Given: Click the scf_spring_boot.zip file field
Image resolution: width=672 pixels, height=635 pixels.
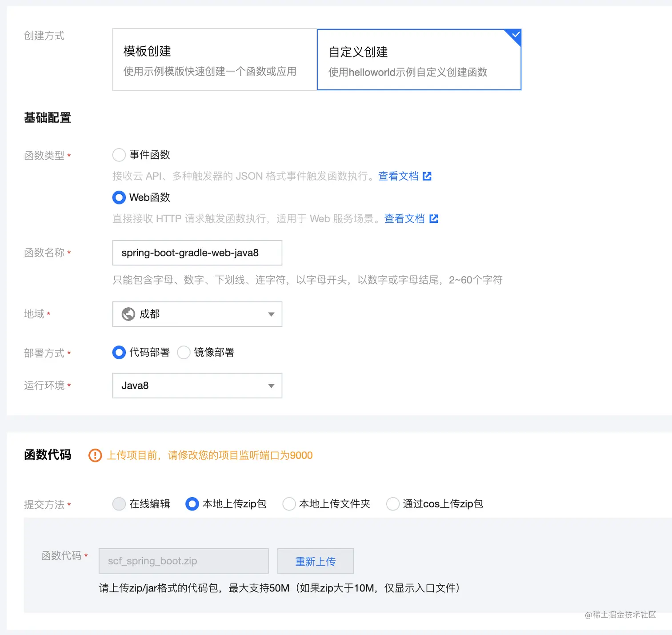Looking at the screenshot, I should (183, 561).
